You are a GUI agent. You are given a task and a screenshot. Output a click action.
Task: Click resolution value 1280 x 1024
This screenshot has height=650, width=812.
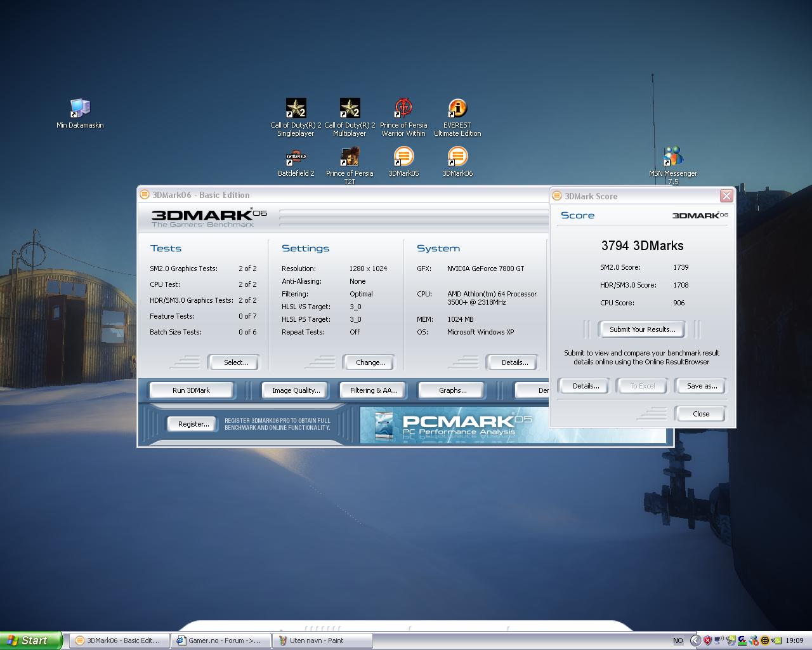tap(368, 269)
